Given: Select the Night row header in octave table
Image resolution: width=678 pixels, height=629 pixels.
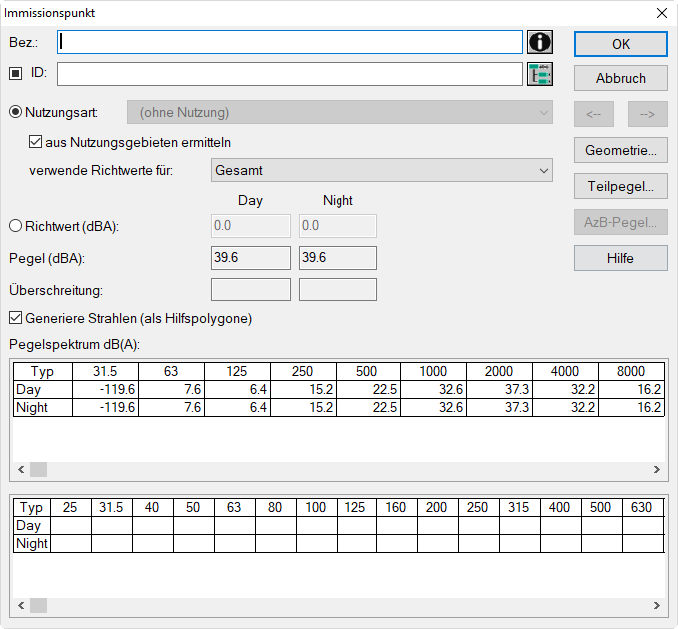Looking at the screenshot, I should pos(43,408).
